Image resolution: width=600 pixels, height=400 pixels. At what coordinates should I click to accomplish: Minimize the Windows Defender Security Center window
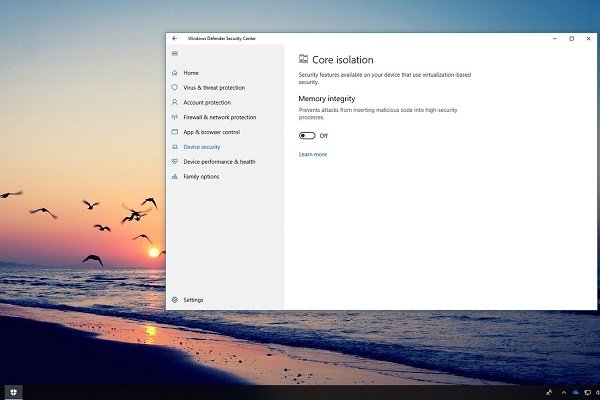pyautogui.click(x=553, y=38)
